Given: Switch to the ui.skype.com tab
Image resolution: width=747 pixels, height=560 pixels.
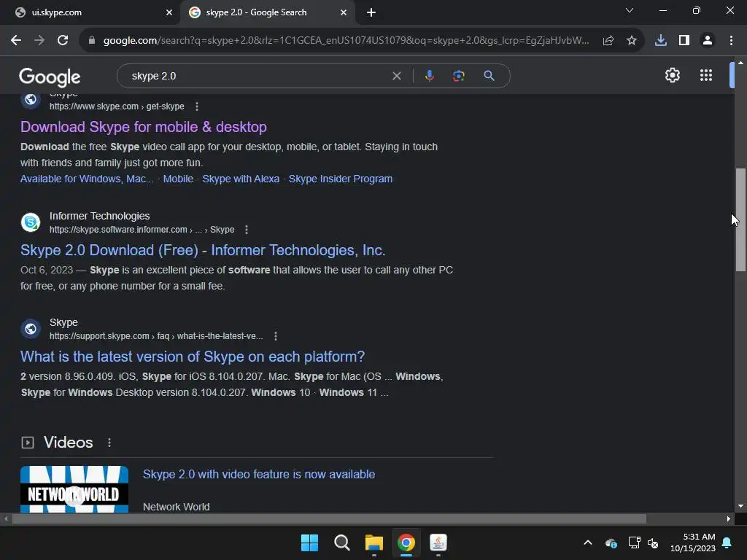Looking at the screenshot, I should 90,13.
